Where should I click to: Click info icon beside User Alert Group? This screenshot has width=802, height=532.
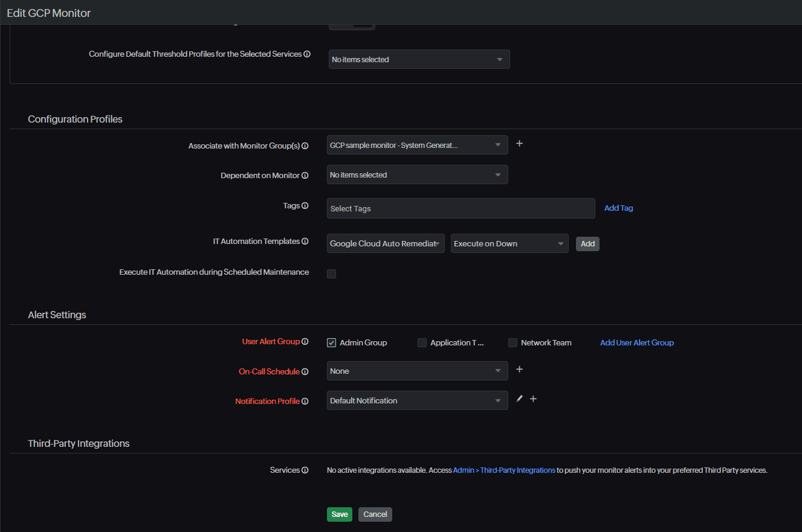pos(305,342)
